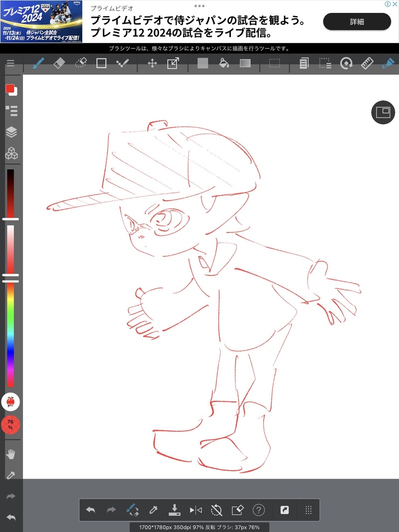Open the floating navigator window button
399x532 pixels.
(x=383, y=112)
